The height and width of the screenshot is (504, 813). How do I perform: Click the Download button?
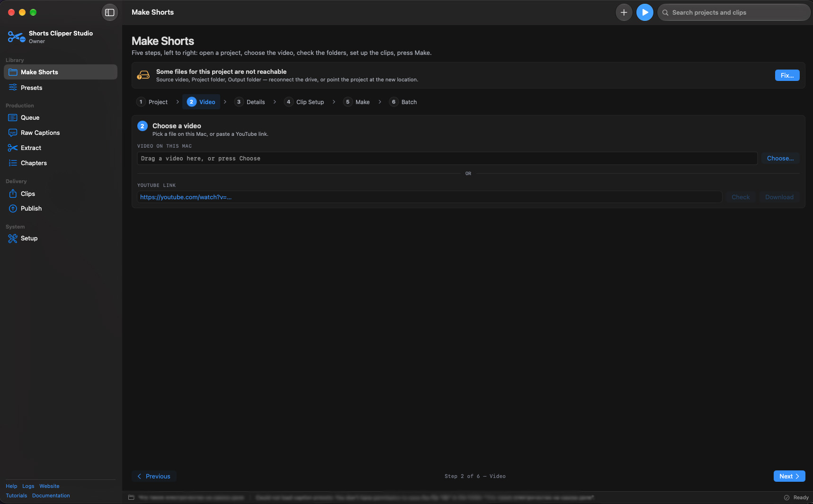(779, 197)
